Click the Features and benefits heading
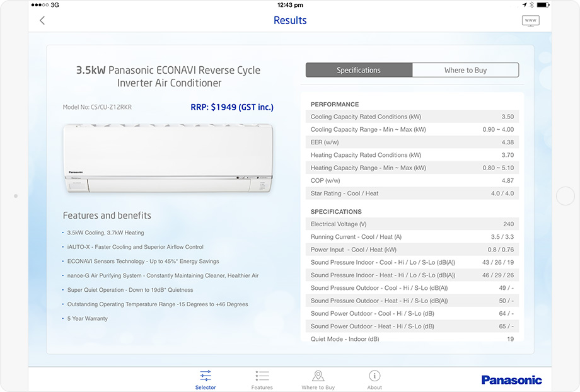 [x=107, y=216]
